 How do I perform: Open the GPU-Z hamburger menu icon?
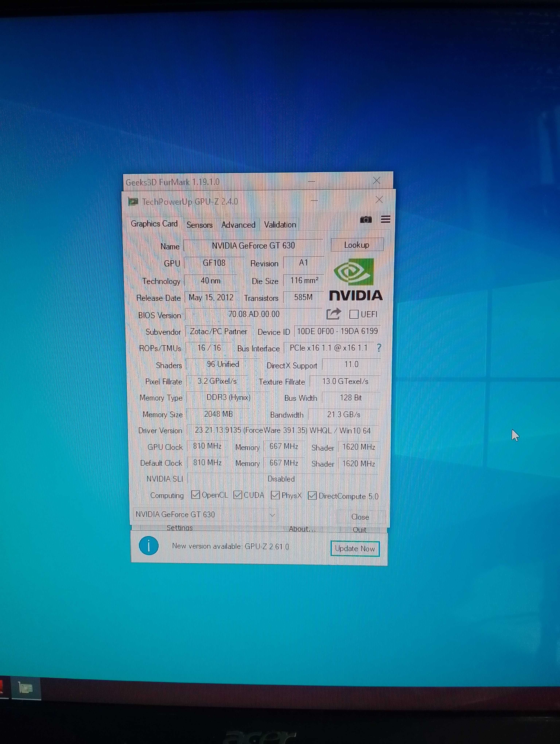pyautogui.click(x=386, y=219)
